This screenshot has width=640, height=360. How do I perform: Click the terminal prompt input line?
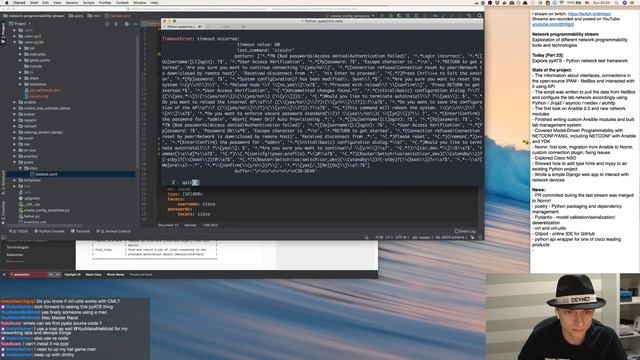tap(322, 182)
